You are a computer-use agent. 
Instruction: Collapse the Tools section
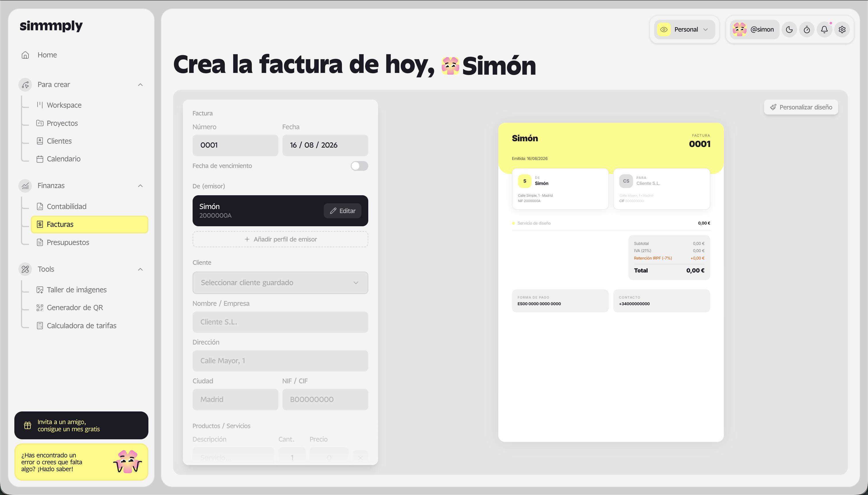coord(140,269)
